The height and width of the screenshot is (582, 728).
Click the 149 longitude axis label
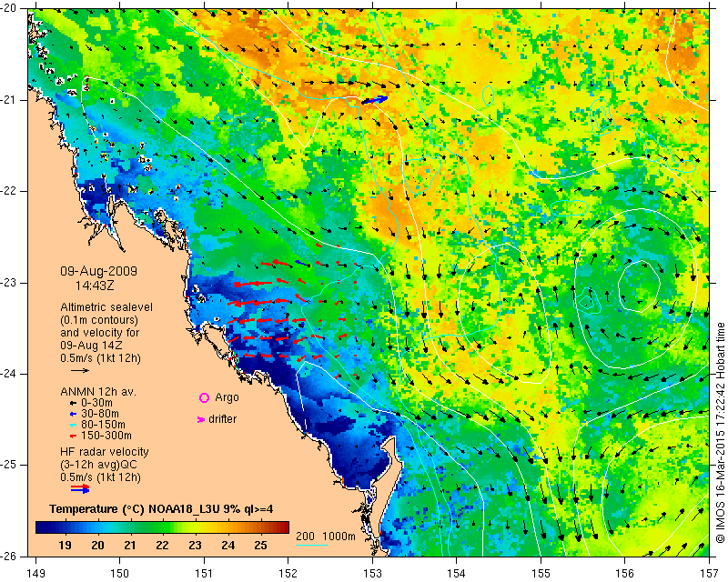coord(35,574)
